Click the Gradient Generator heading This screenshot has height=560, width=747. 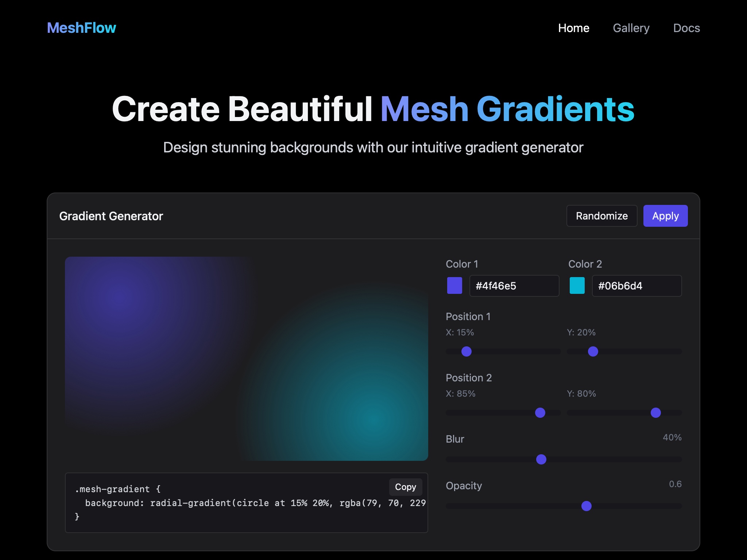(x=111, y=216)
